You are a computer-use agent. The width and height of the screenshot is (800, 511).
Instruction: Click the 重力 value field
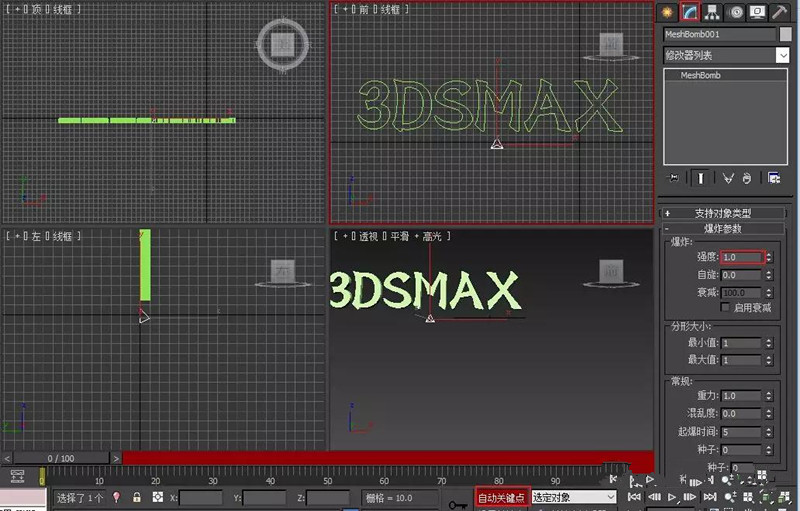point(742,396)
